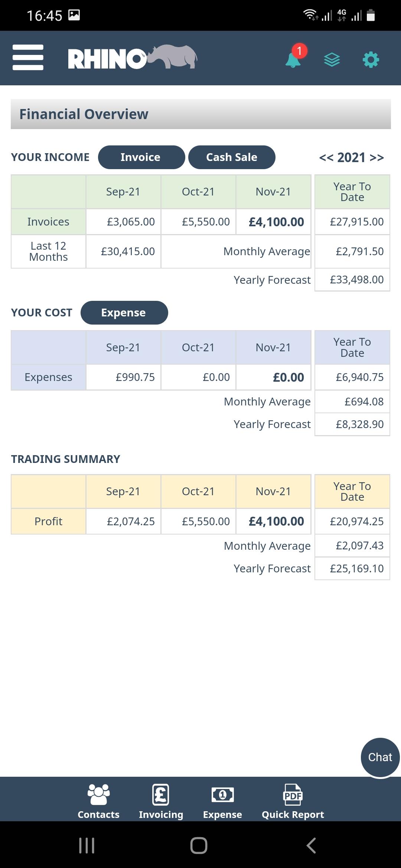The width and height of the screenshot is (401, 868).
Task: Select Sep-21 expenses value £990.75
Action: (135, 377)
